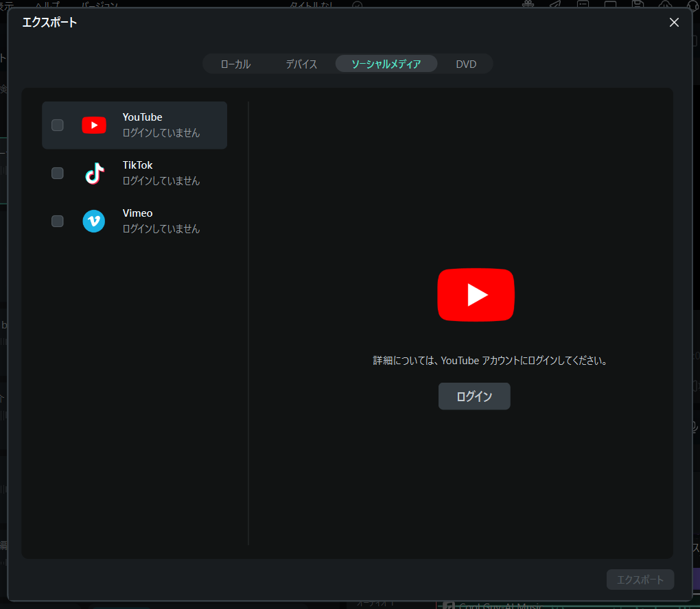Click the エクスポート dialog title
700x609 pixels.
tap(49, 23)
